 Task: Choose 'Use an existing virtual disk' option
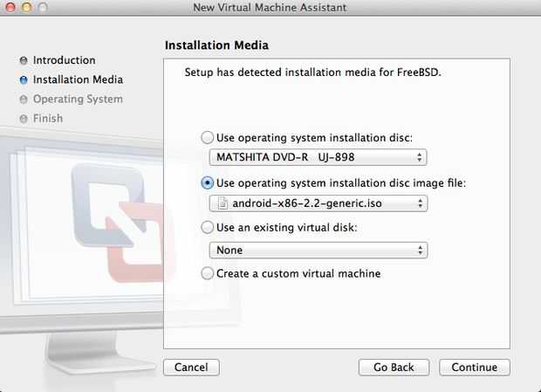point(207,228)
